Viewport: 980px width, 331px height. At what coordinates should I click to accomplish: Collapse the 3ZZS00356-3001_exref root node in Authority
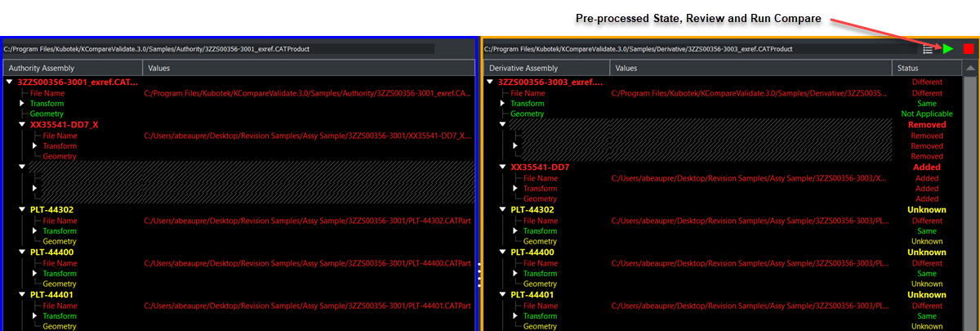(9, 82)
